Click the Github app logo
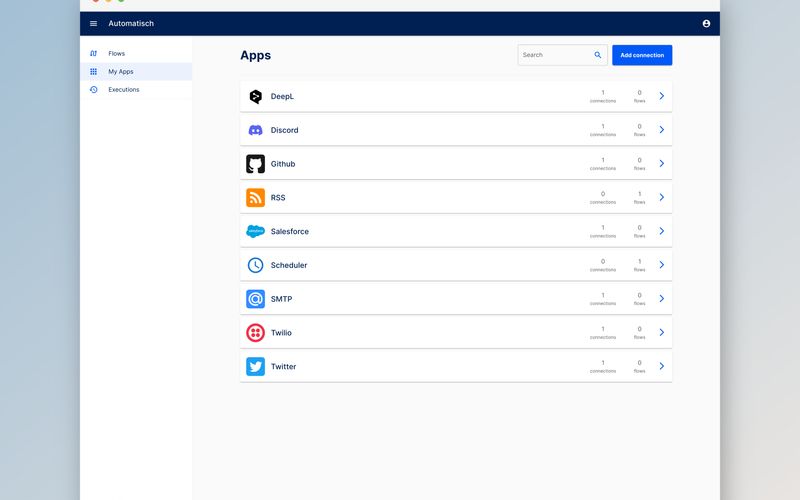This screenshot has height=500, width=800. (256, 164)
